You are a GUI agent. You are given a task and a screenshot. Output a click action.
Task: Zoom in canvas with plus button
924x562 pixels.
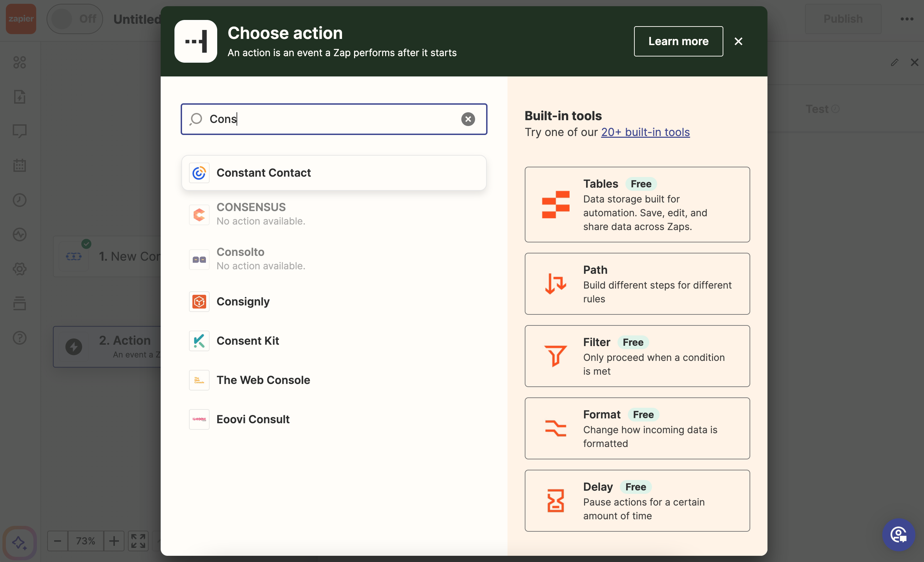[x=114, y=541]
